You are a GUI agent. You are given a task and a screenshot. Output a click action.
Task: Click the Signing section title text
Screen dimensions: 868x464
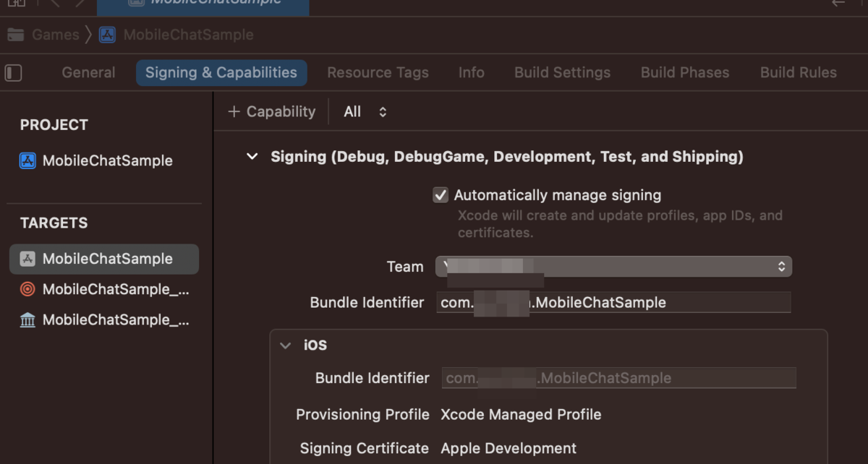click(x=507, y=157)
